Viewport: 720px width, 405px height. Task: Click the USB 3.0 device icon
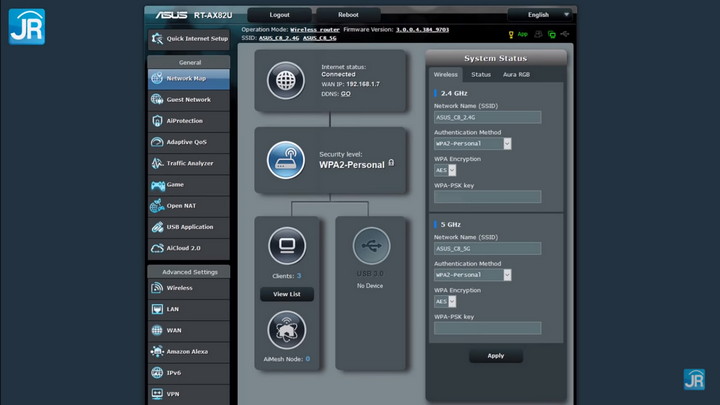(371, 246)
